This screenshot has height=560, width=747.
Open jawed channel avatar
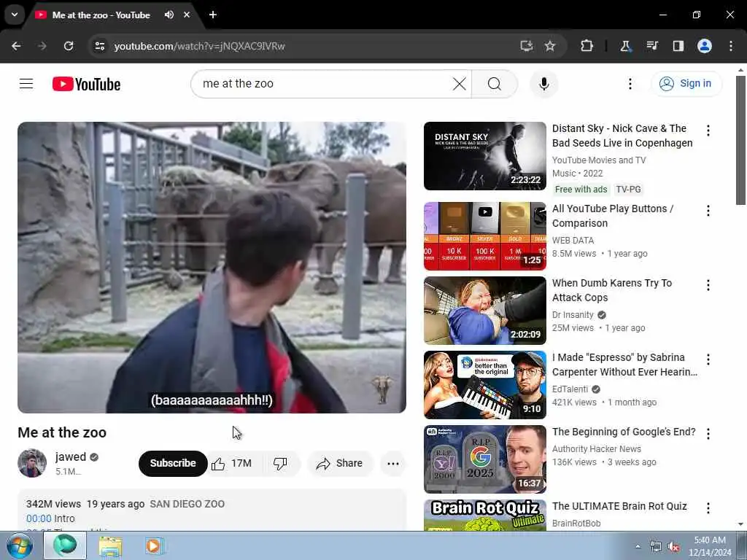[x=32, y=463]
